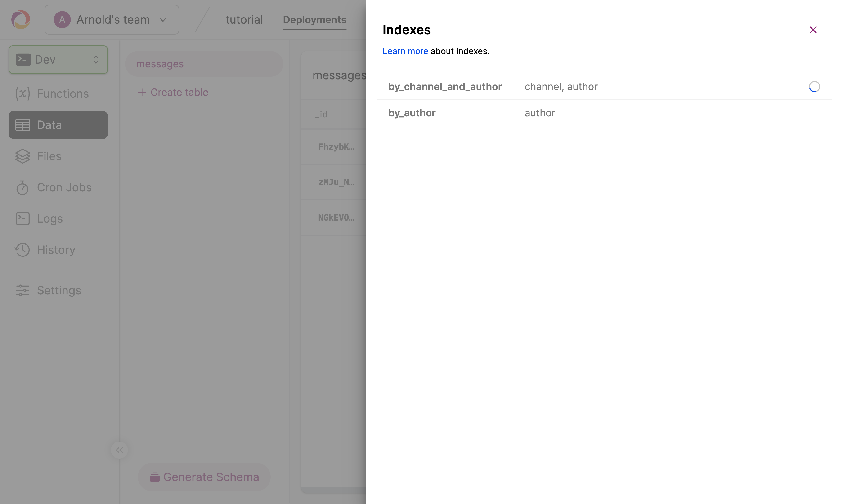Screen dimensions: 843x504
Task: Select the by_author index row
Action: 412,113
